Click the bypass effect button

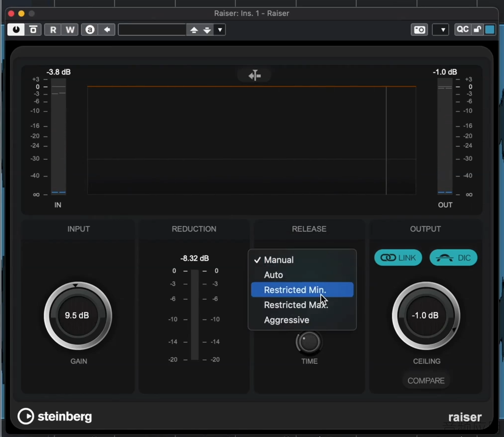point(33,30)
